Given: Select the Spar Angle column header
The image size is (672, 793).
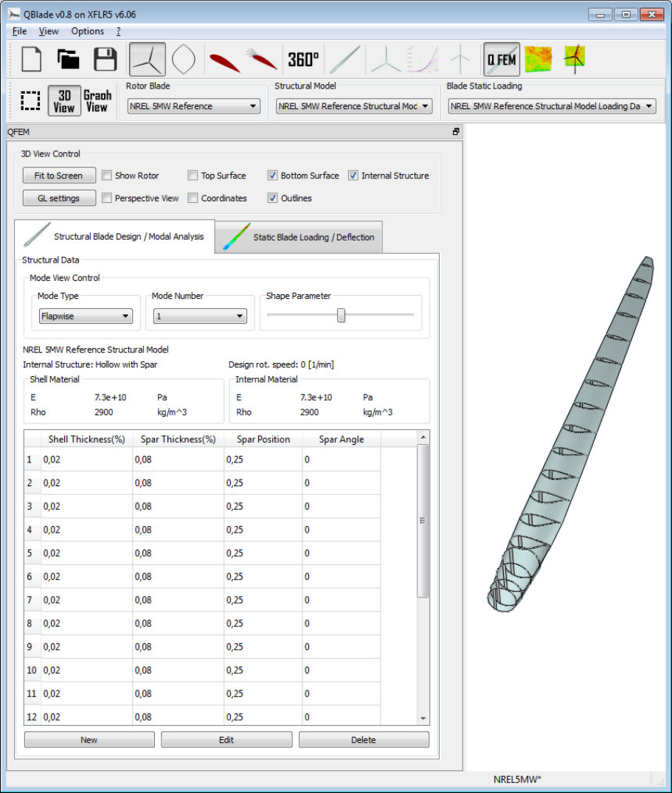Looking at the screenshot, I should 342,439.
